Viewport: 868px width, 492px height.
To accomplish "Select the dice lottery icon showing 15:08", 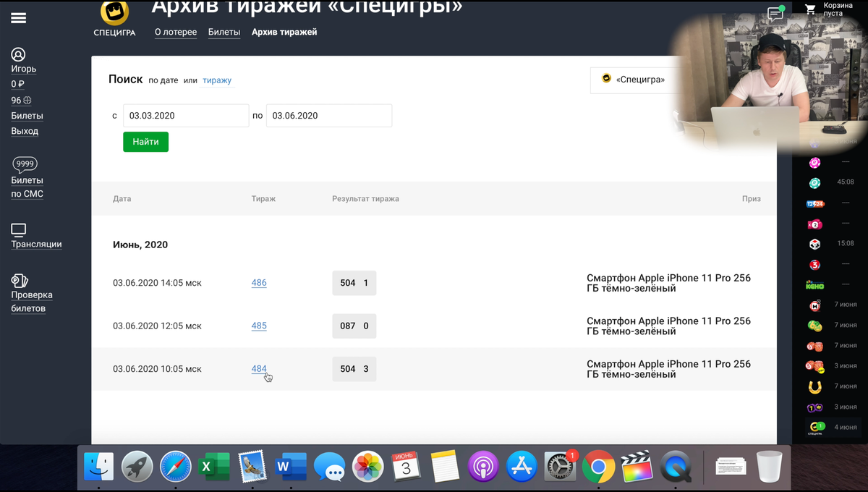I will [815, 245].
